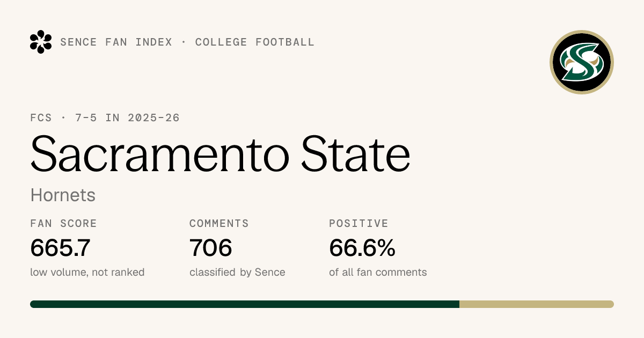Click the green S in the team badge

[582, 62]
